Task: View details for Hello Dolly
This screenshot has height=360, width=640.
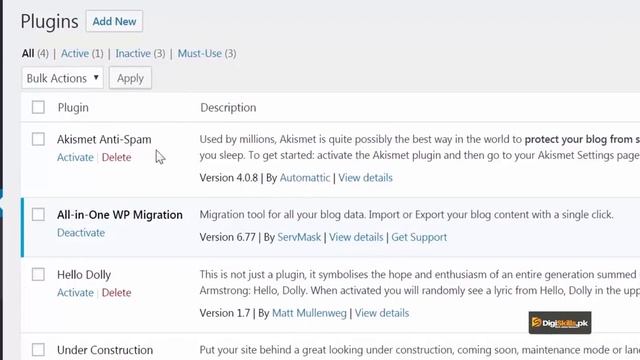Action: (x=382, y=313)
